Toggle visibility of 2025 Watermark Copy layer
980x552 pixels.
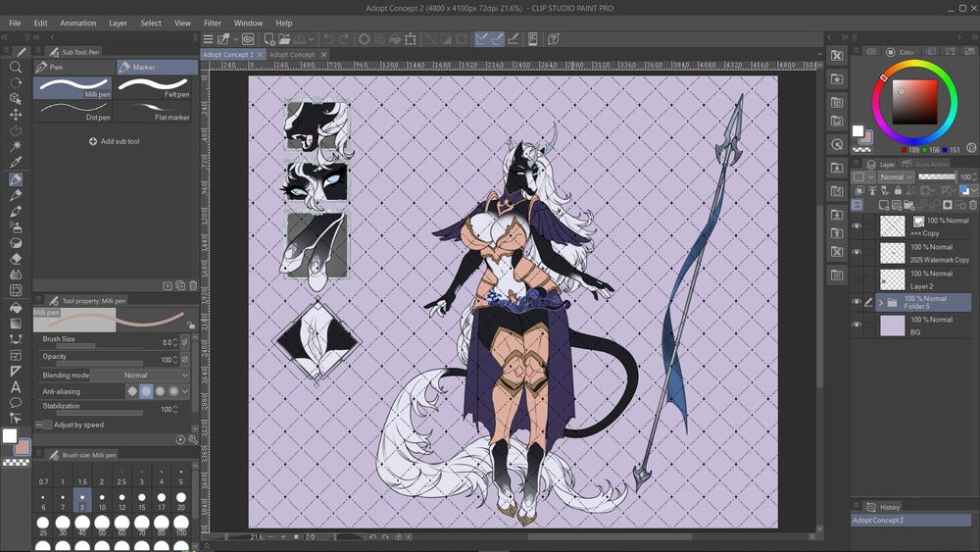pyautogui.click(x=857, y=253)
